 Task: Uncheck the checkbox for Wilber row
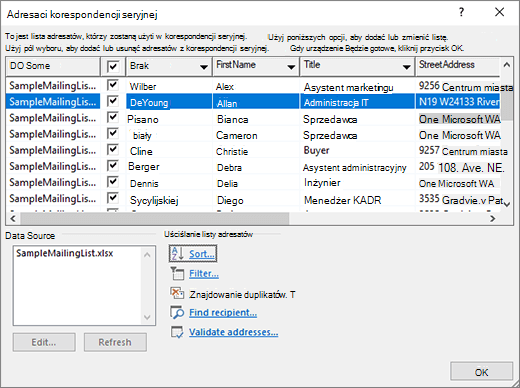tap(113, 85)
